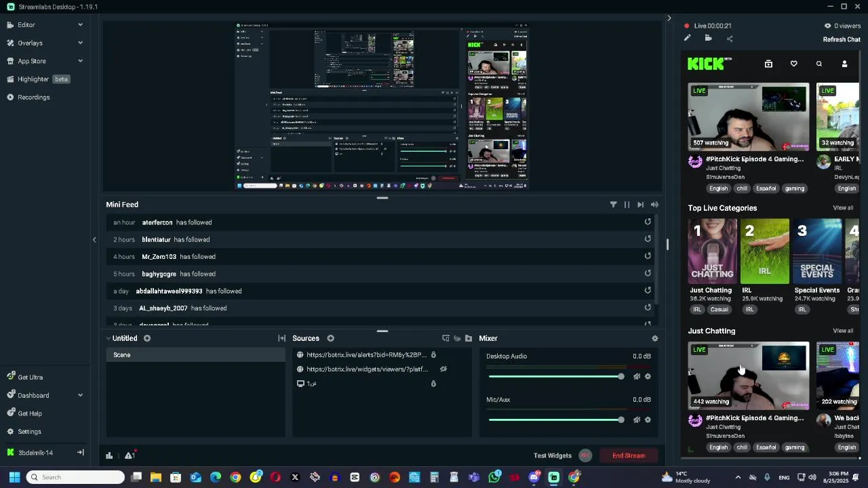The height and width of the screenshot is (488, 868).
Task: Expand the Dashboard chevron
Action: (80, 395)
